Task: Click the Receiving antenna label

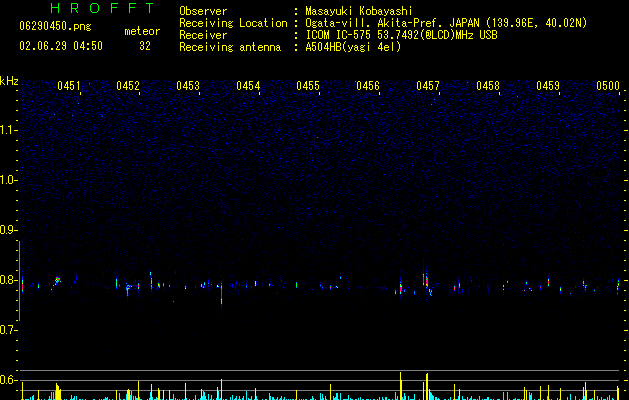Action: pyautogui.click(x=230, y=47)
